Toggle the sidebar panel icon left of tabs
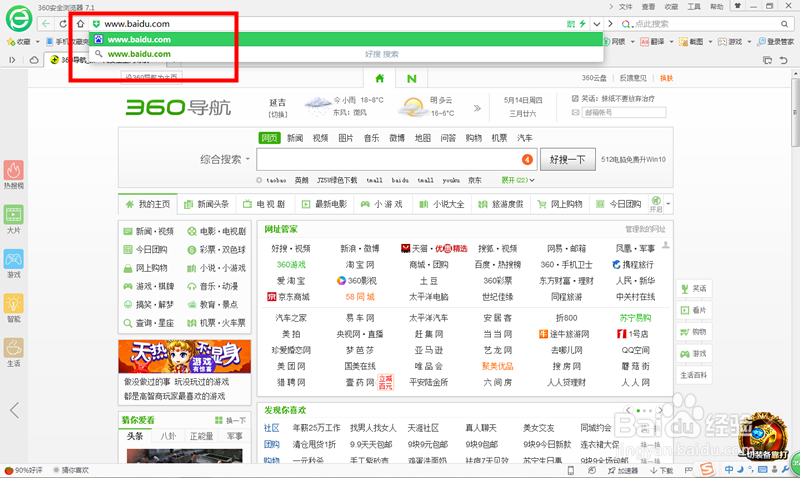 point(12,60)
